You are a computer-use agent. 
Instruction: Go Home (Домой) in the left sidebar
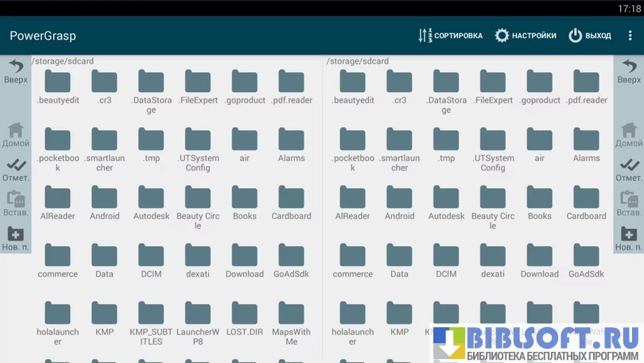pyautogui.click(x=15, y=134)
